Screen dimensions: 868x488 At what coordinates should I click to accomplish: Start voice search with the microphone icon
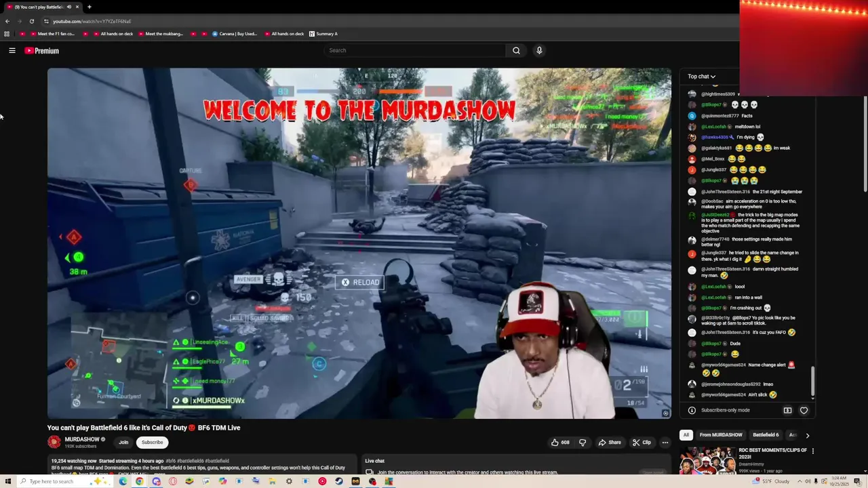click(539, 50)
